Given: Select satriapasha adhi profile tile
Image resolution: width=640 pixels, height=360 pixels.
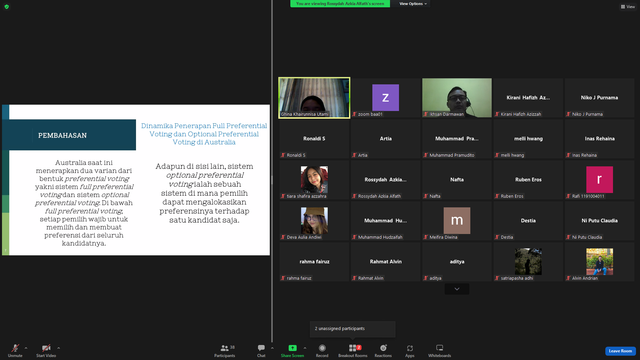Looking at the screenshot, I should pyautogui.click(x=528, y=262).
